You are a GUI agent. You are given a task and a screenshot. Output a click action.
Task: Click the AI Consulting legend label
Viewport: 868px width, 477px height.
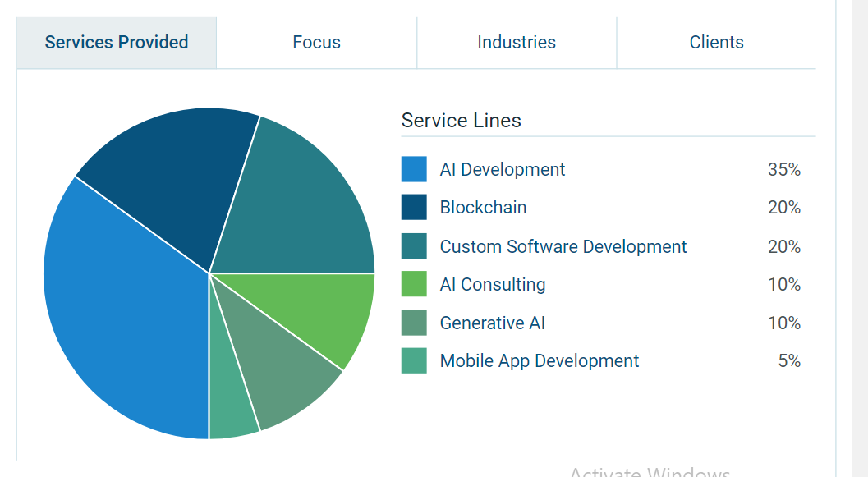click(x=492, y=284)
